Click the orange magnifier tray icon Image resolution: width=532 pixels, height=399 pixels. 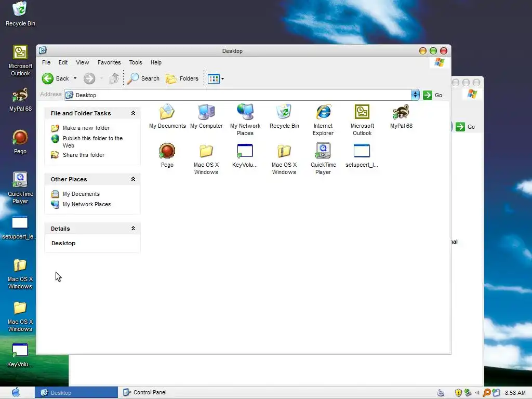click(486, 393)
